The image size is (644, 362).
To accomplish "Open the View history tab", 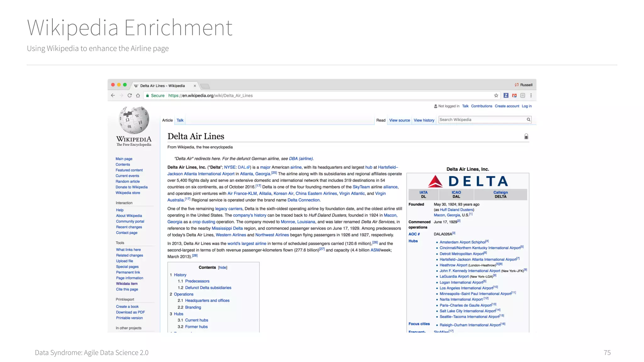I will [x=424, y=120].
